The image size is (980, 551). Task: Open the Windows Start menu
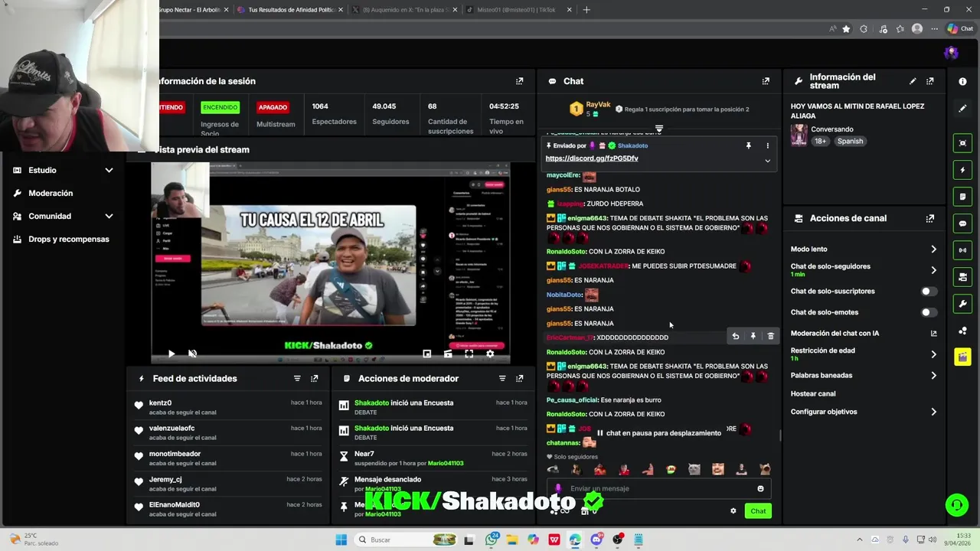coord(341,540)
